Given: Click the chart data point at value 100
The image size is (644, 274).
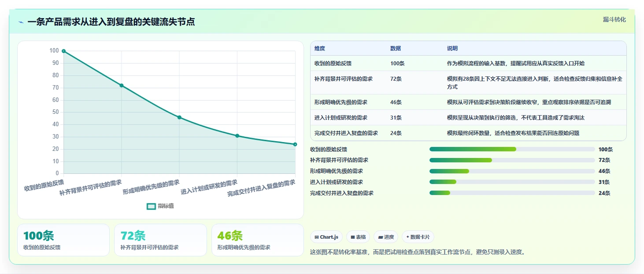Looking at the screenshot, I should 63,51.
